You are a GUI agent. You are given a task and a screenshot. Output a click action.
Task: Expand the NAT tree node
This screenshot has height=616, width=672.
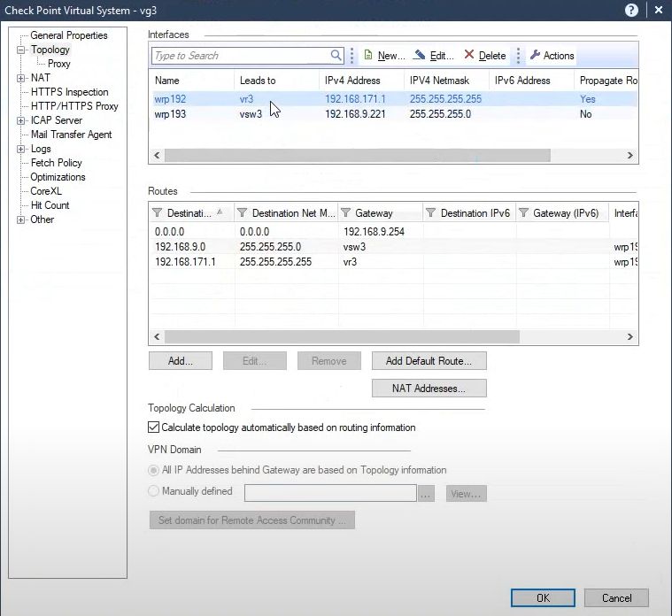[x=20, y=78]
